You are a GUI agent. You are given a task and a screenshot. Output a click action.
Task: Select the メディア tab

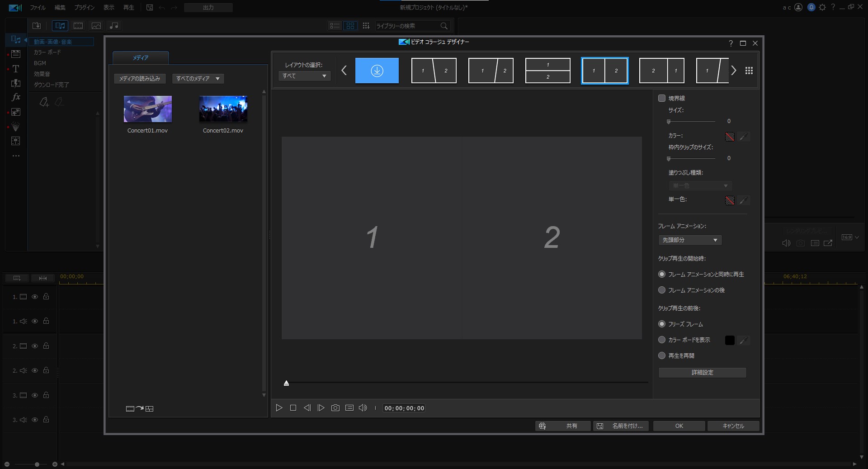(x=141, y=58)
